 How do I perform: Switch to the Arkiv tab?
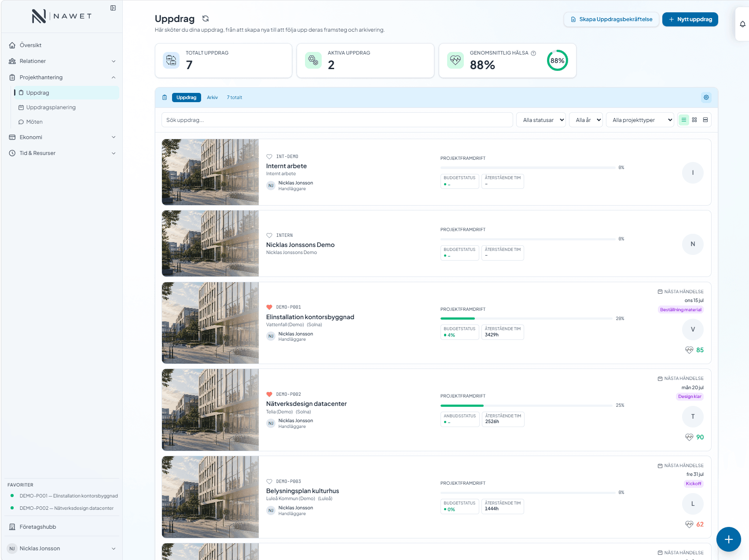[x=213, y=97]
